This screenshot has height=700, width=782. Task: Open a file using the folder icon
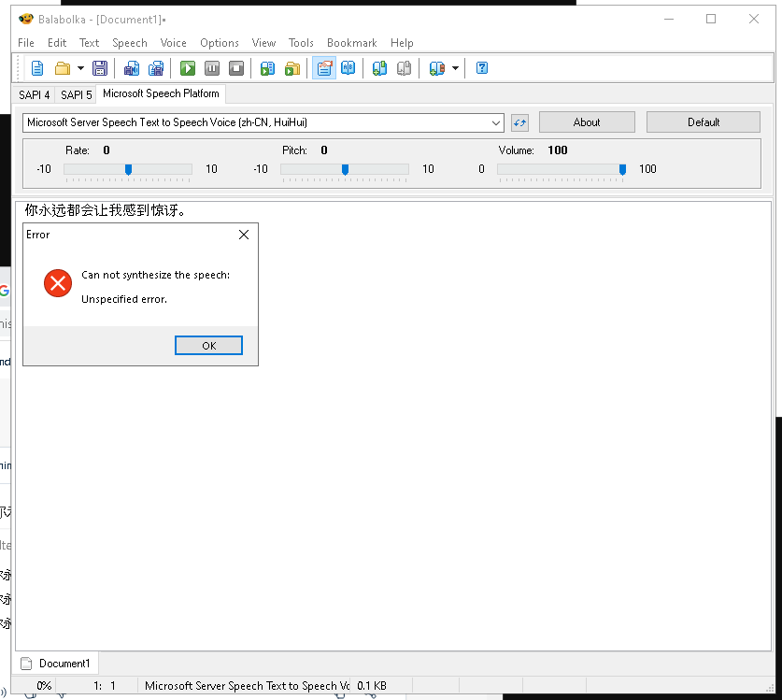click(x=63, y=68)
